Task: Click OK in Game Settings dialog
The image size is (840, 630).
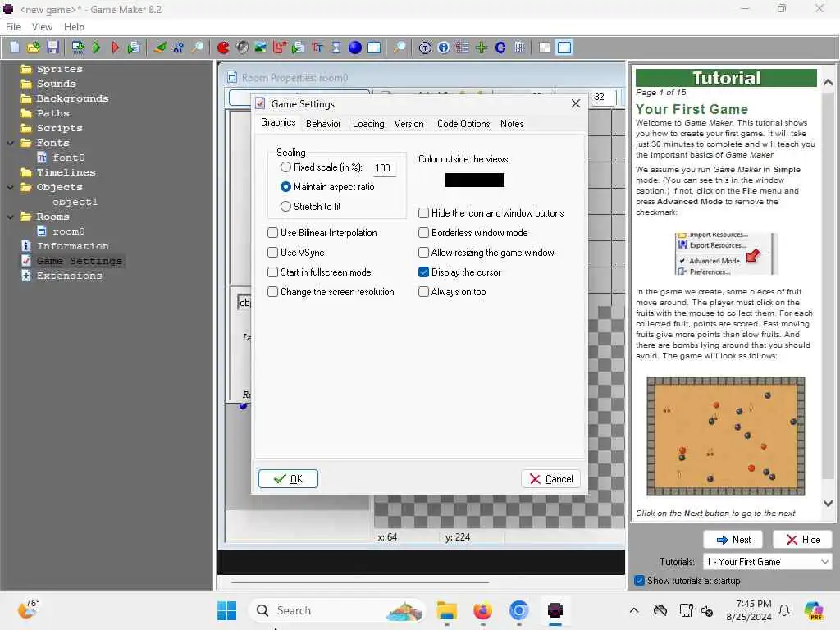Action: (288, 479)
